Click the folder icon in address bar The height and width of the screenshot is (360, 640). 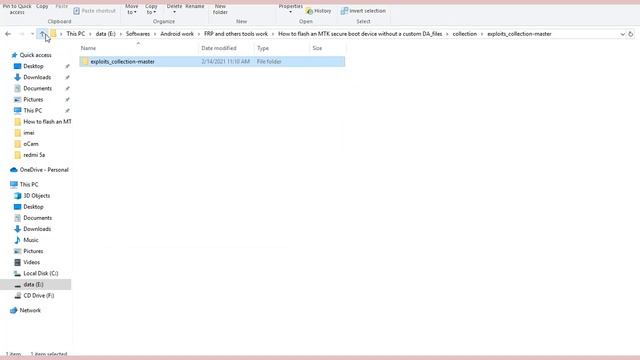[53, 34]
